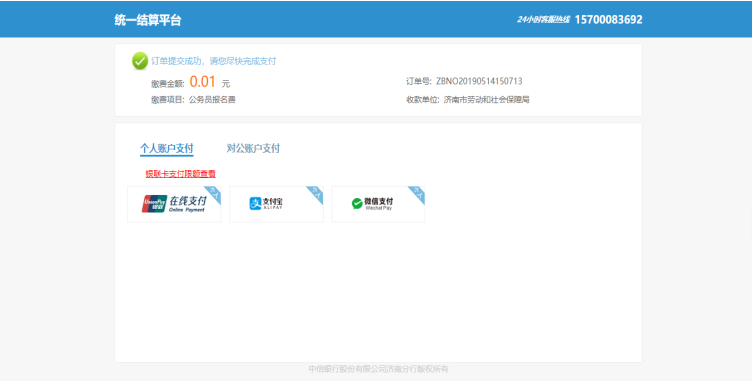Click the Alipay blue logo icon

pos(255,204)
